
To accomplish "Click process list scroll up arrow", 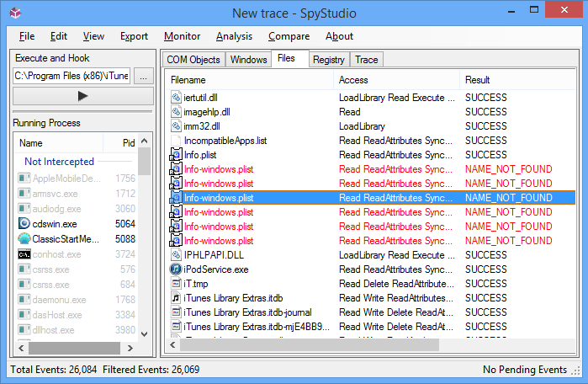I will tap(145, 141).
